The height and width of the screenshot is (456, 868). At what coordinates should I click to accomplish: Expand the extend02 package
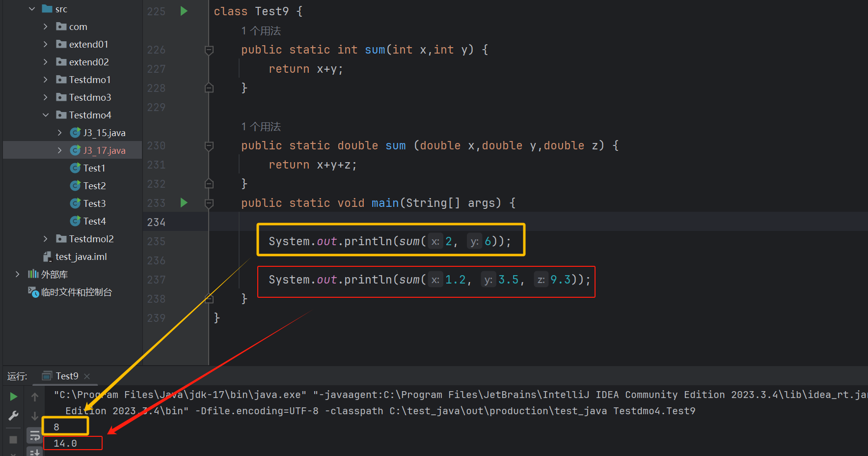pos(46,62)
